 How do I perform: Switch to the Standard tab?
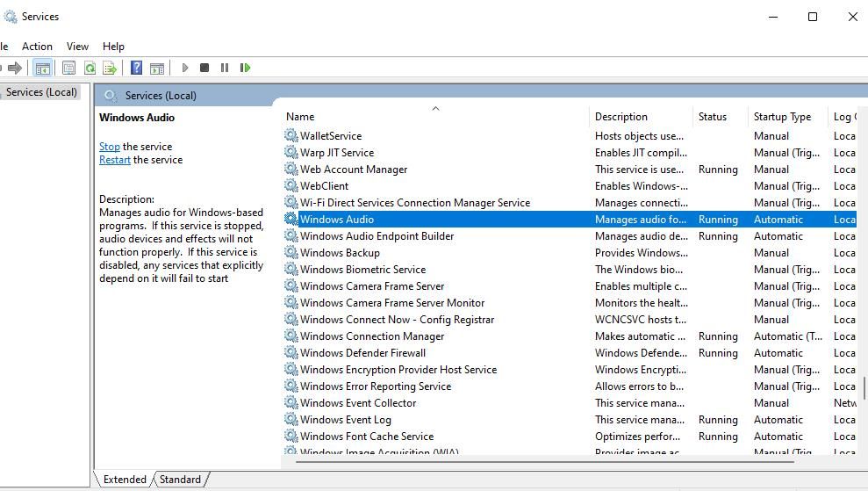pyautogui.click(x=180, y=480)
